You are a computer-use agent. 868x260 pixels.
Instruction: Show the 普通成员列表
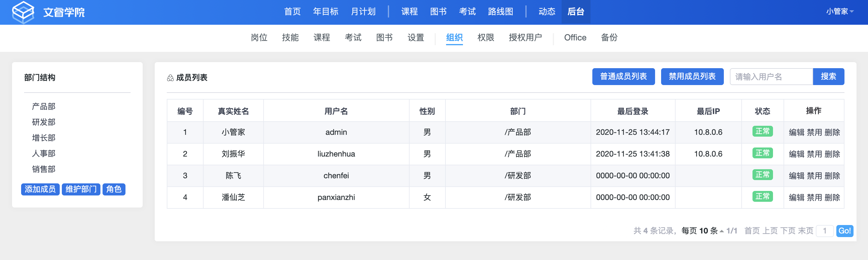pos(623,76)
